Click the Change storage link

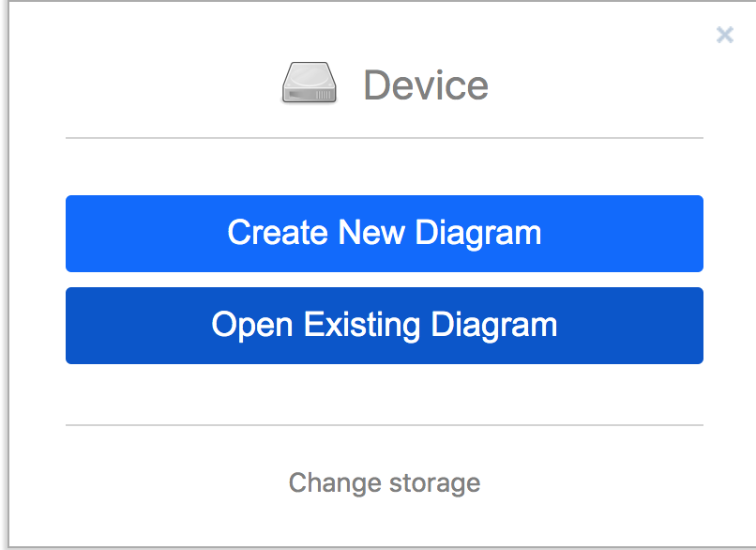click(385, 483)
